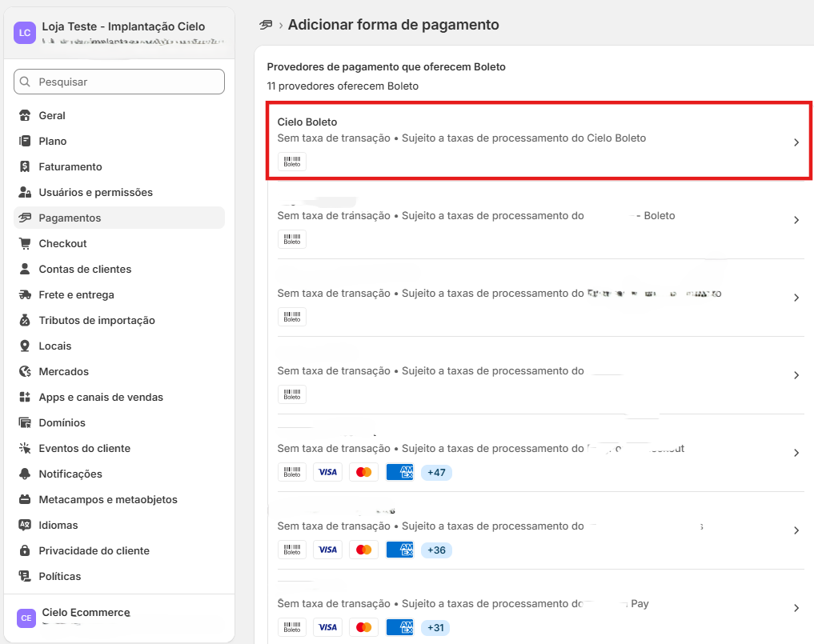Viewport: 814px width, 644px height.
Task: Click the Mastercard badge in the +36 row
Action: click(x=364, y=550)
